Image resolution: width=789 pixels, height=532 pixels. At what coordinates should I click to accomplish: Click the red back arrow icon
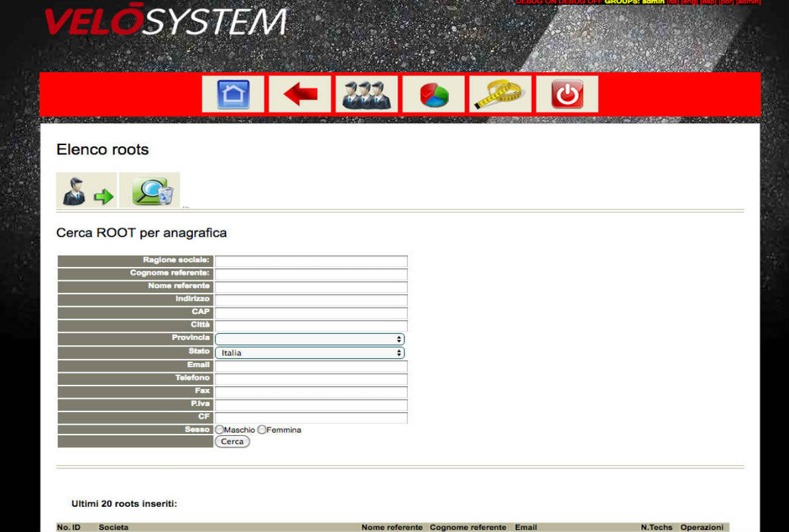click(300, 94)
